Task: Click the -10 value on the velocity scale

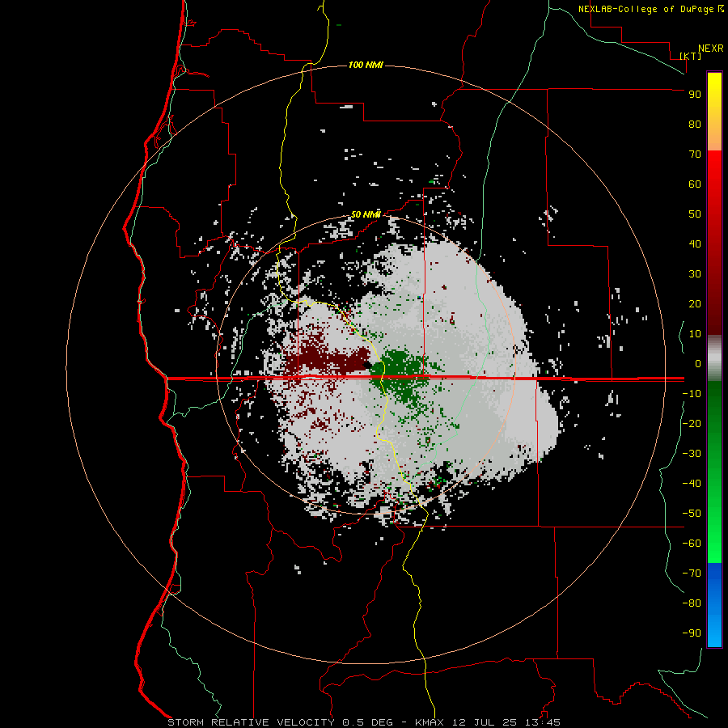Action: 692,394
